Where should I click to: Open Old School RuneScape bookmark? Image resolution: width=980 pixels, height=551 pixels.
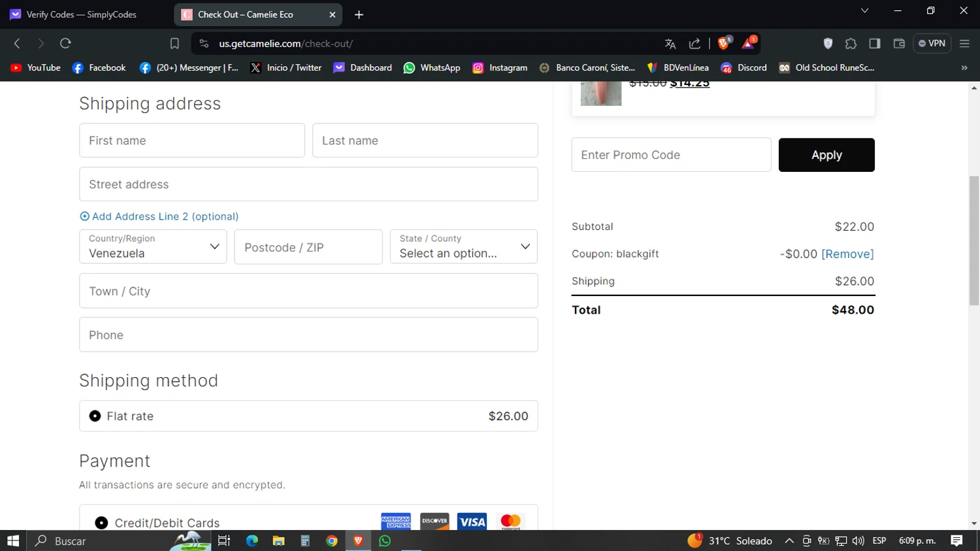click(826, 68)
